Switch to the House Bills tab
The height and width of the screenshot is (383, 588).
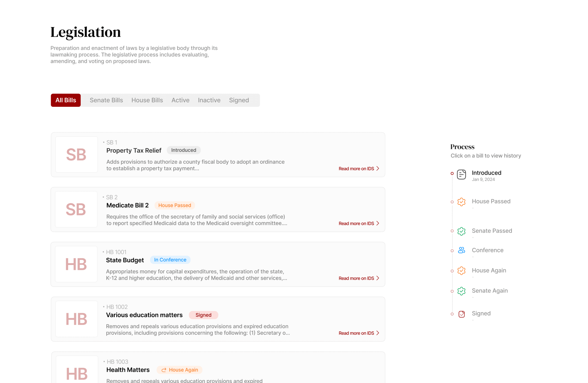pyautogui.click(x=147, y=100)
